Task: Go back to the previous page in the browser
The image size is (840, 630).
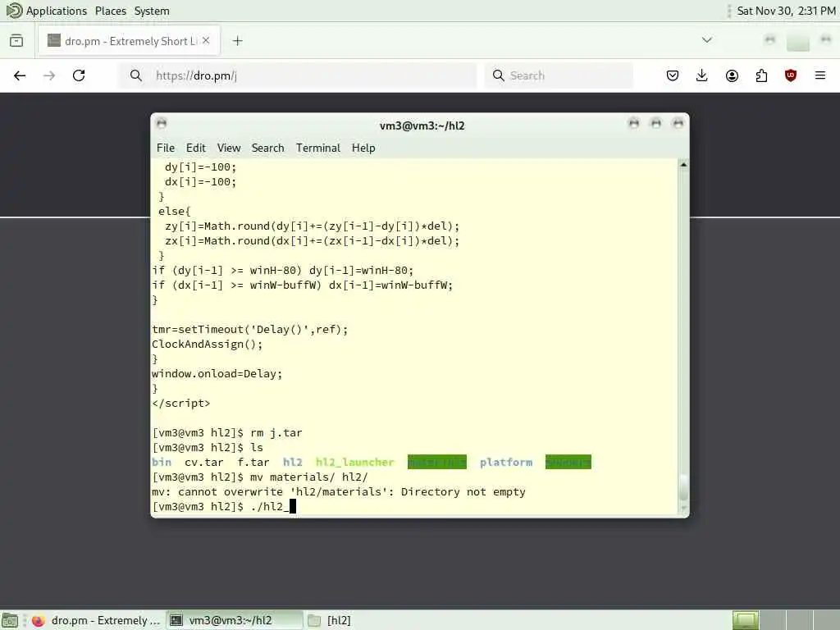Action: tap(20, 75)
